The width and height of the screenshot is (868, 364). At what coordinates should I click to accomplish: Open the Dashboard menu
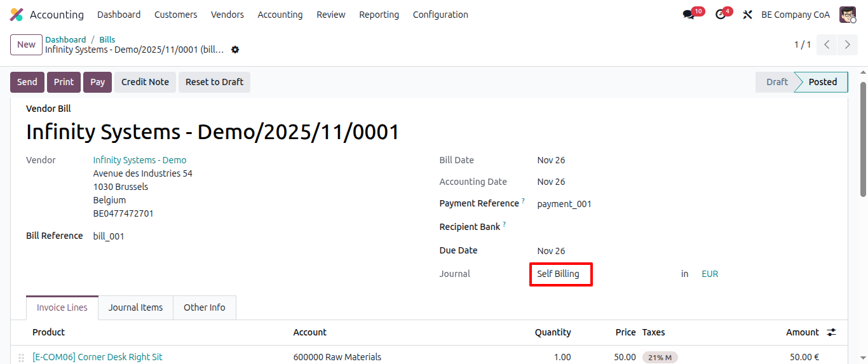(119, 15)
